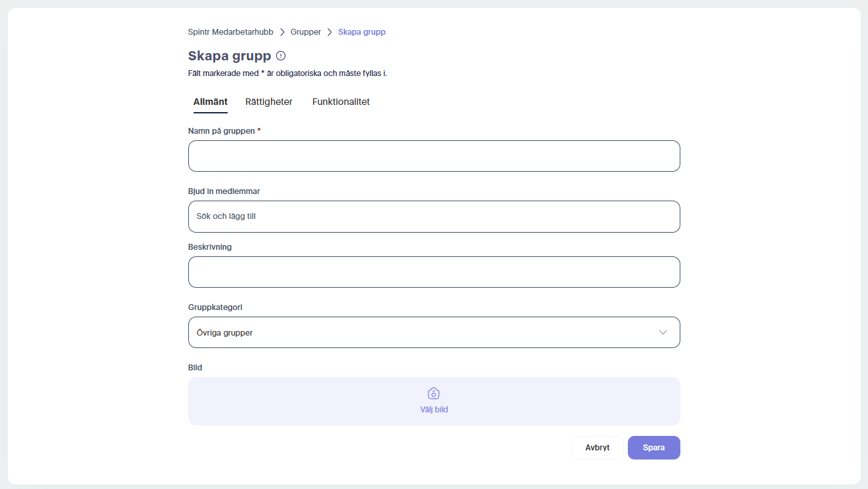Click the Sök och lägg till field
868x489 pixels.
434,216
